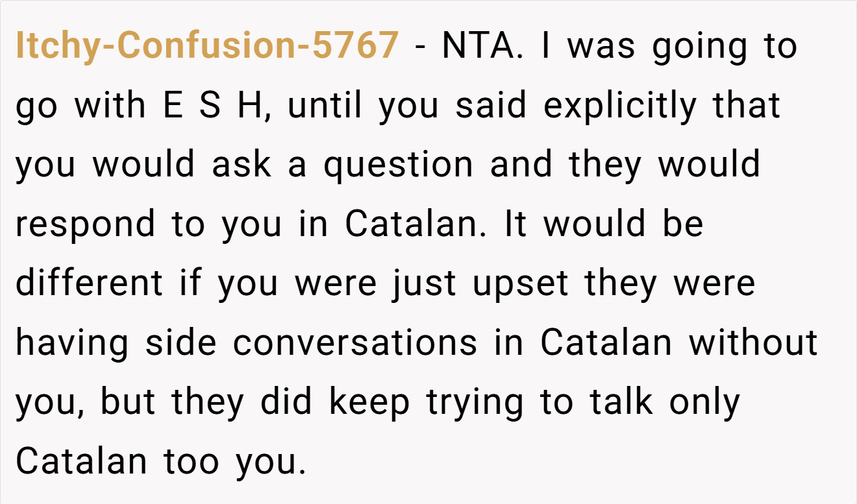
Task: Click the word "without" at the sixth line's end
Action: [x=753, y=343]
